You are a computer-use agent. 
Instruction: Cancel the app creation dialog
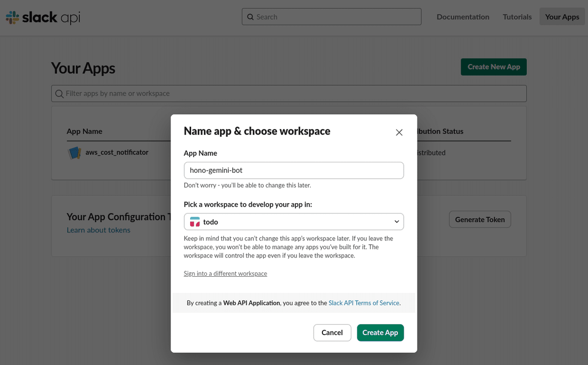[x=332, y=333]
